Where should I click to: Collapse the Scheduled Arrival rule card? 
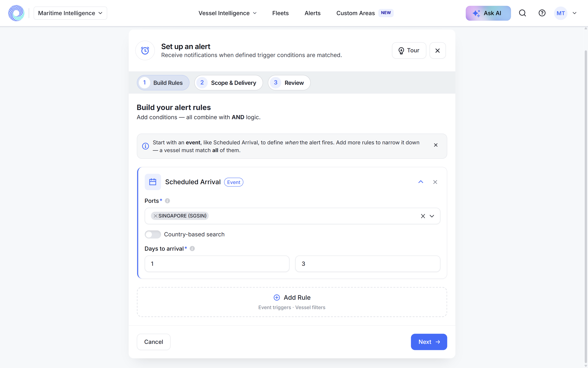pyautogui.click(x=421, y=182)
